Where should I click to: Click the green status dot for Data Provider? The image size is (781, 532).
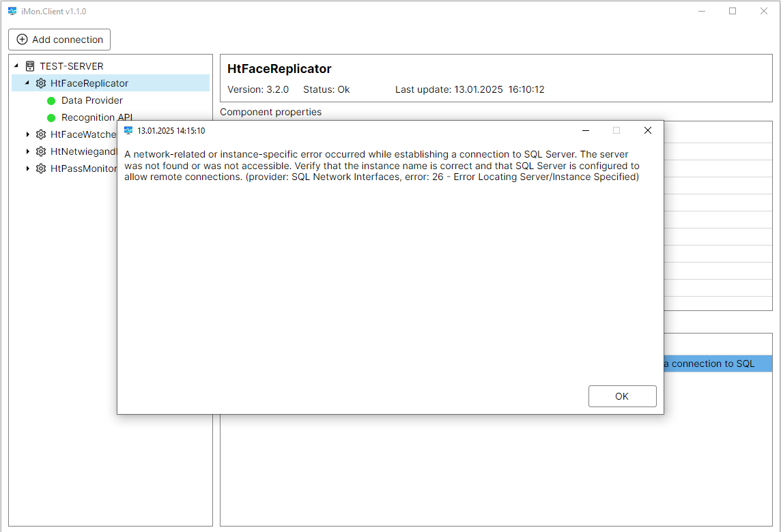(51, 100)
